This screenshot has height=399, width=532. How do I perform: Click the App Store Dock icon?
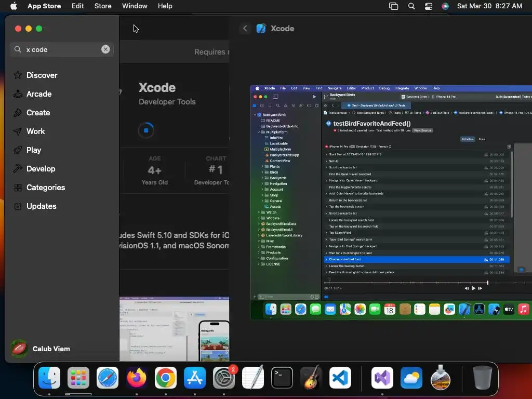pyautogui.click(x=195, y=378)
